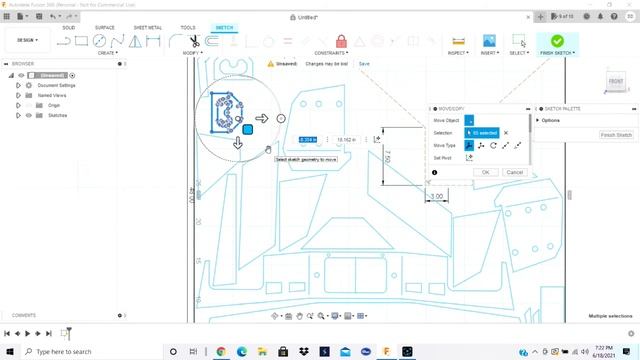Image resolution: width=640 pixels, height=360 pixels.
Task: Open Chrome from the Windows taskbar
Action: click(x=221, y=351)
